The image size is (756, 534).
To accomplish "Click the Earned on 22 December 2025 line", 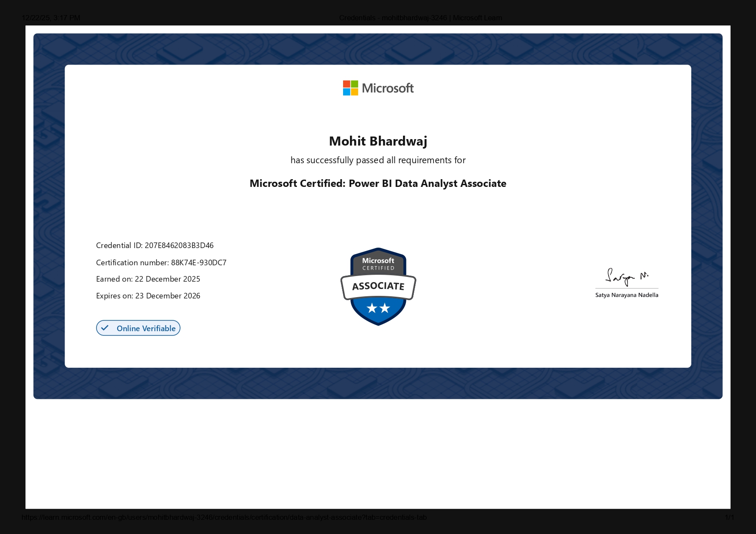I will (x=148, y=279).
